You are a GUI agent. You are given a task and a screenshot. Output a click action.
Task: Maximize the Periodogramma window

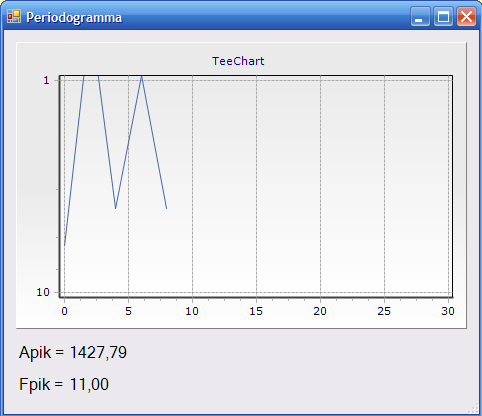[x=443, y=16]
